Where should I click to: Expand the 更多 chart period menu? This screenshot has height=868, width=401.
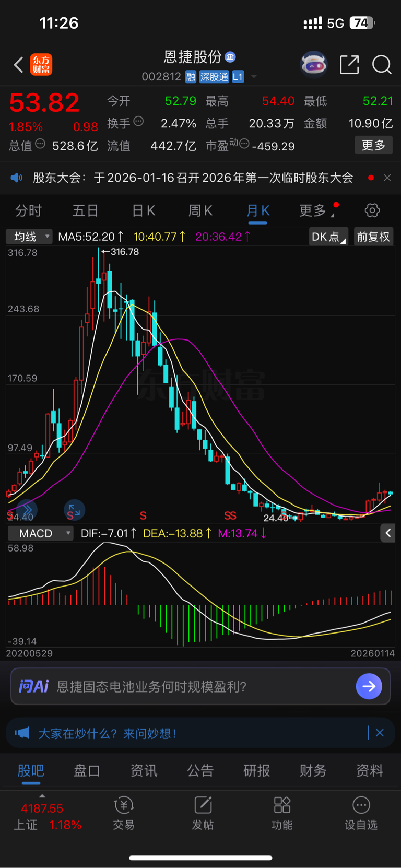point(317,210)
